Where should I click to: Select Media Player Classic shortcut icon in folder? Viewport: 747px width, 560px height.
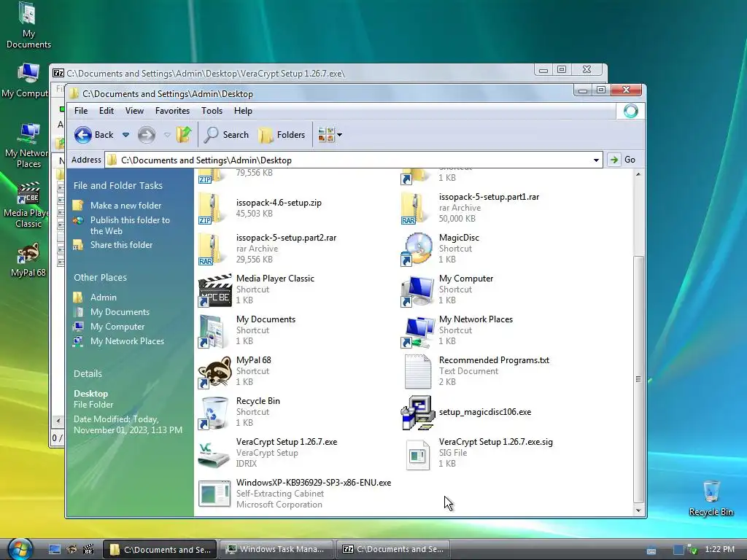point(214,290)
